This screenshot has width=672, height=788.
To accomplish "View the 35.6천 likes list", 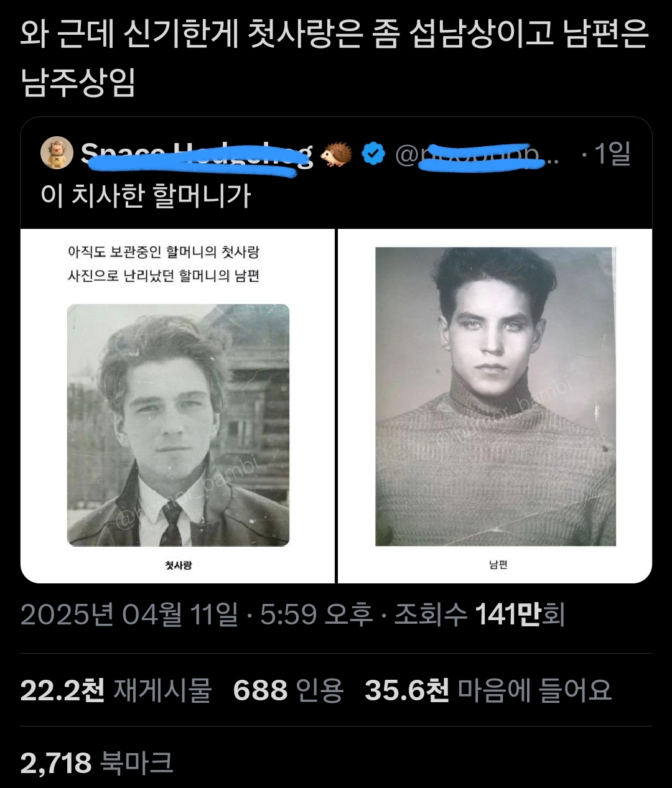I will click(488, 690).
